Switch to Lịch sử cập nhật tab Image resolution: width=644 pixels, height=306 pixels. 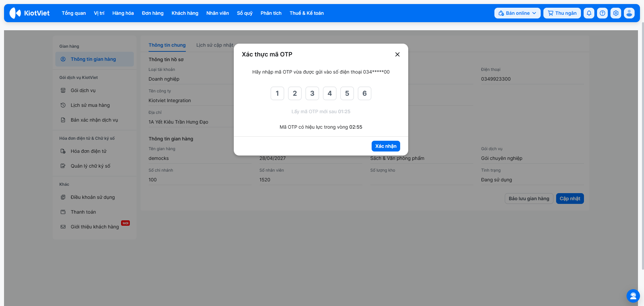coord(215,45)
